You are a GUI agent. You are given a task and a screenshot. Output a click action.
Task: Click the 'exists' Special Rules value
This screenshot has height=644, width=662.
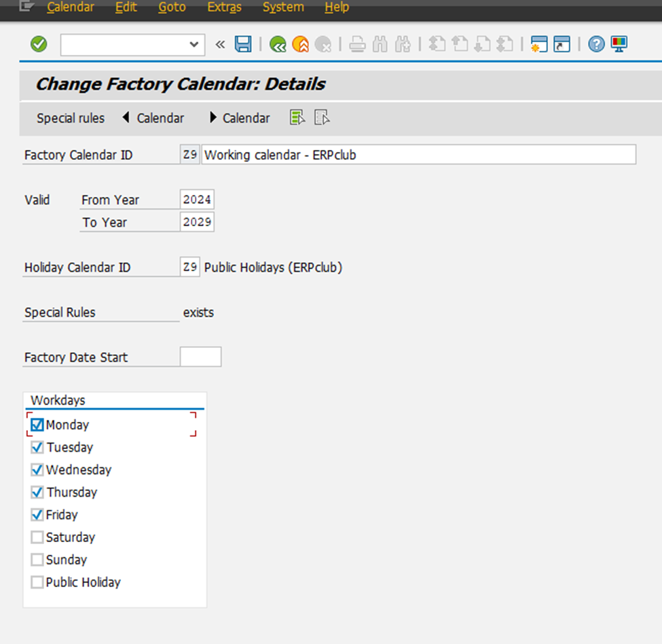coord(198,312)
